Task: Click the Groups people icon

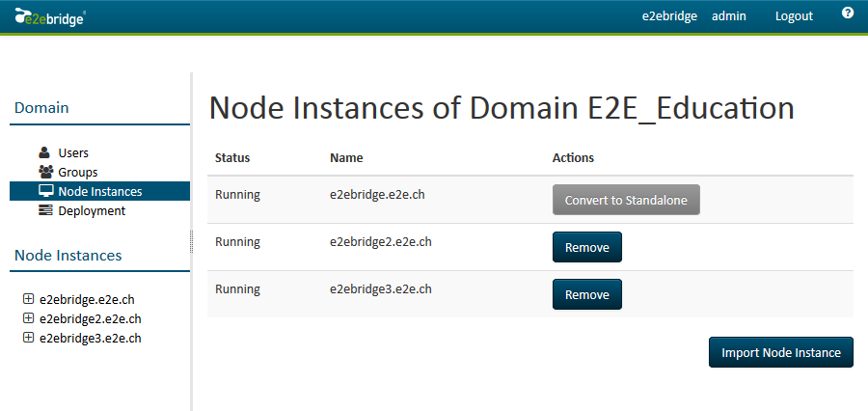Action: pyautogui.click(x=45, y=172)
